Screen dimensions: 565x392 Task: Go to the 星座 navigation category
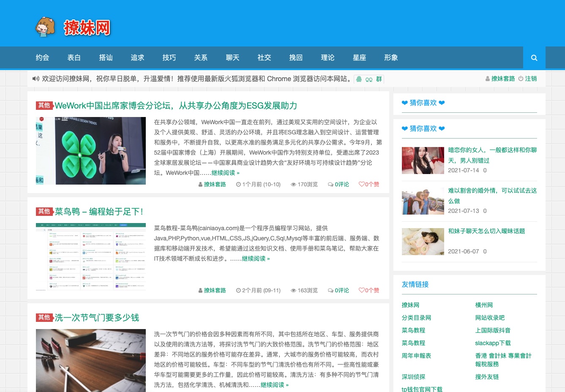click(x=359, y=57)
